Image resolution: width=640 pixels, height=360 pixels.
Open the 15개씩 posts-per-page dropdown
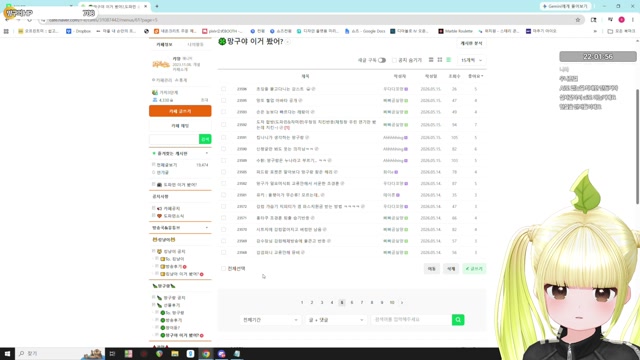[471, 60]
